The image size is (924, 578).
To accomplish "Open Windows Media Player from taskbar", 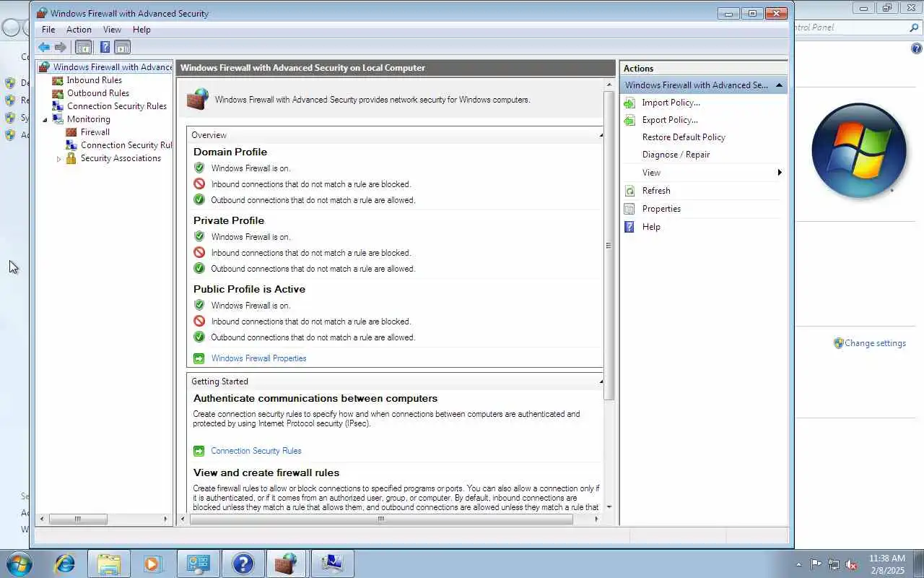I will pos(152,564).
